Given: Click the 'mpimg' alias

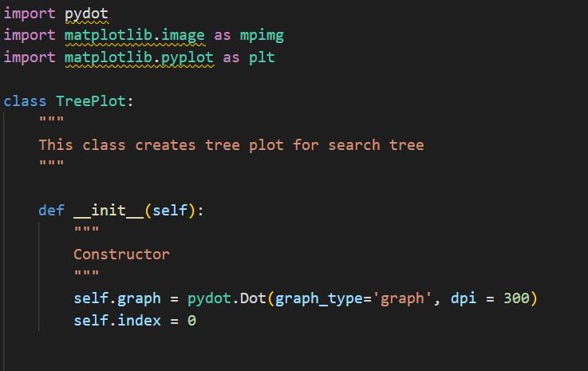Looking at the screenshot, I should pos(262,36).
